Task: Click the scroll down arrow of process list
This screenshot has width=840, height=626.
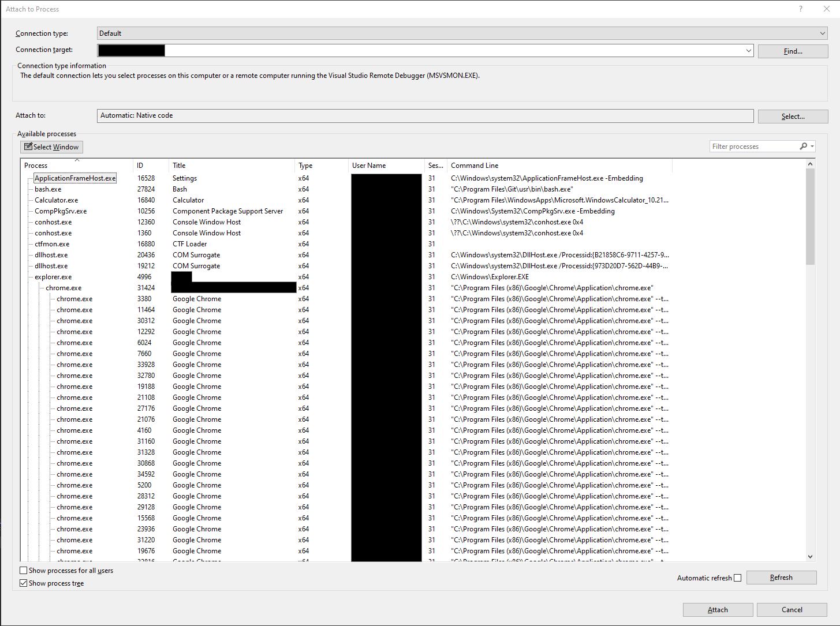Action: 810,556
